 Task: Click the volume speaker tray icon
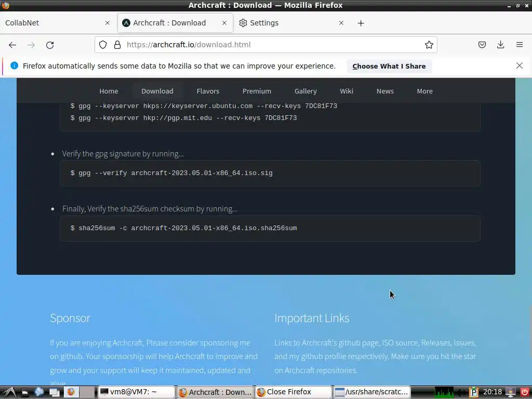pyautogui.click(x=461, y=392)
